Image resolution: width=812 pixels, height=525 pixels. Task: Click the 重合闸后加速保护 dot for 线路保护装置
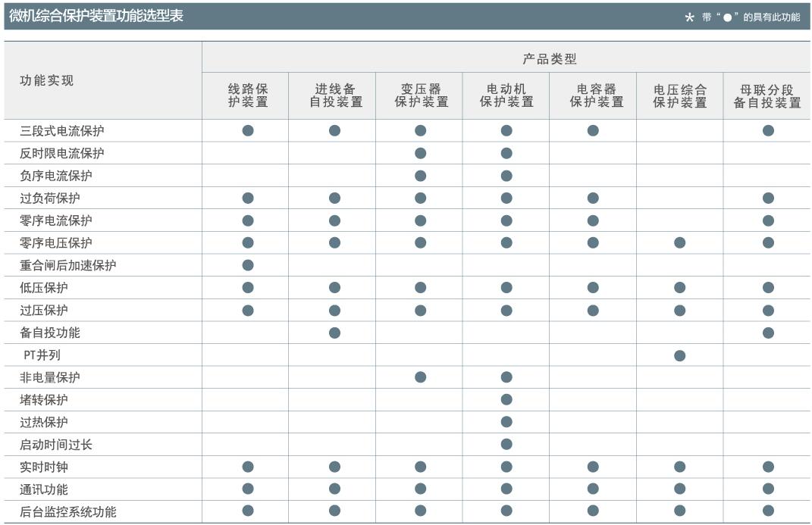click(x=248, y=265)
